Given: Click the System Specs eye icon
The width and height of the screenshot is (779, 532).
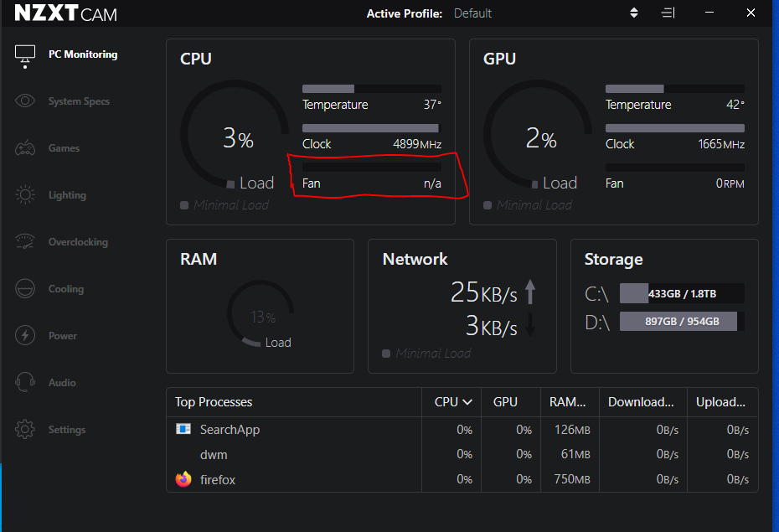Looking at the screenshot, I should pos(25,101).
